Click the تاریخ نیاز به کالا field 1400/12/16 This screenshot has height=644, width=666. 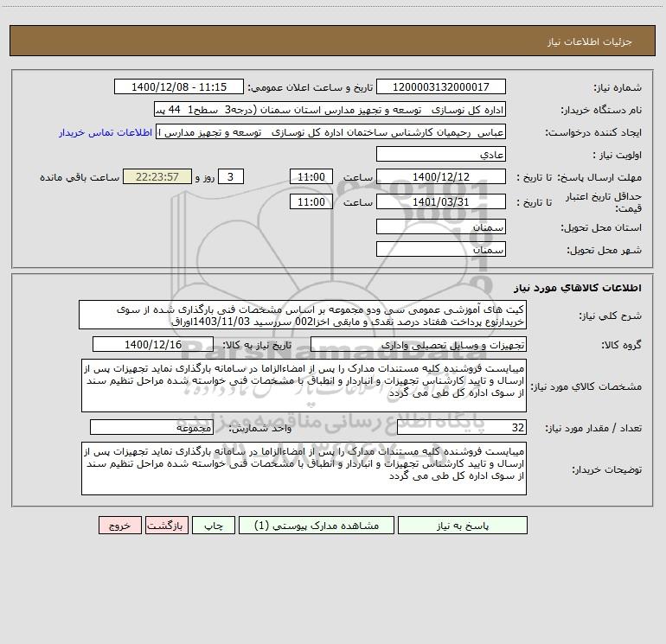153,344
